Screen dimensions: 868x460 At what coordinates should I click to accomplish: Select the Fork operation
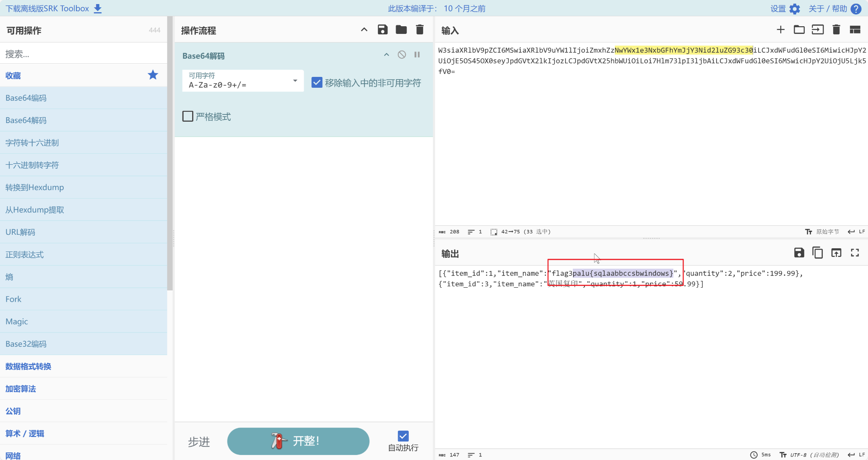click(84, 299)
